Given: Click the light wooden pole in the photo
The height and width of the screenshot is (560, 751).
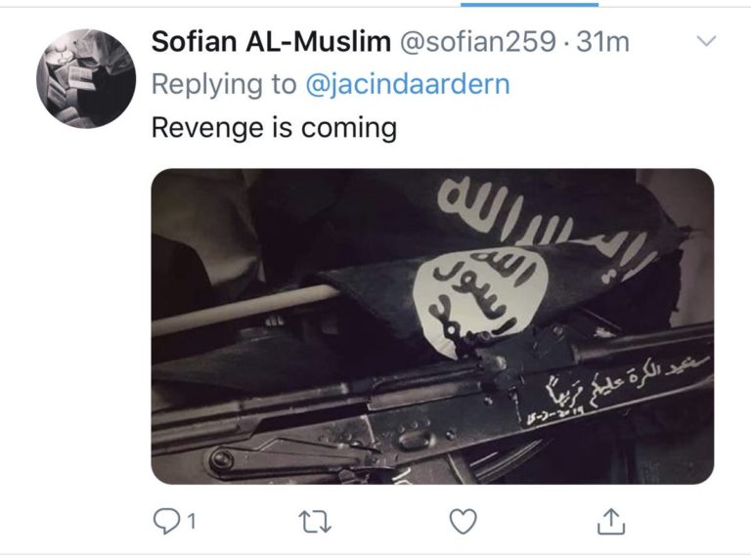Looking at the screenshot, I should (x=244, y=308).
